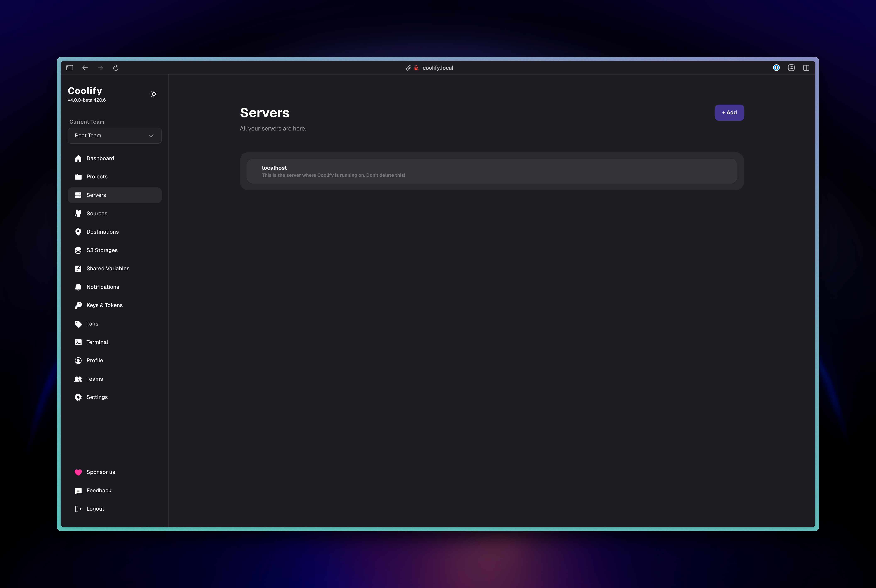Click the S3 Storages database icon
This screenshot has width=876, height=588.
(78, 250)
